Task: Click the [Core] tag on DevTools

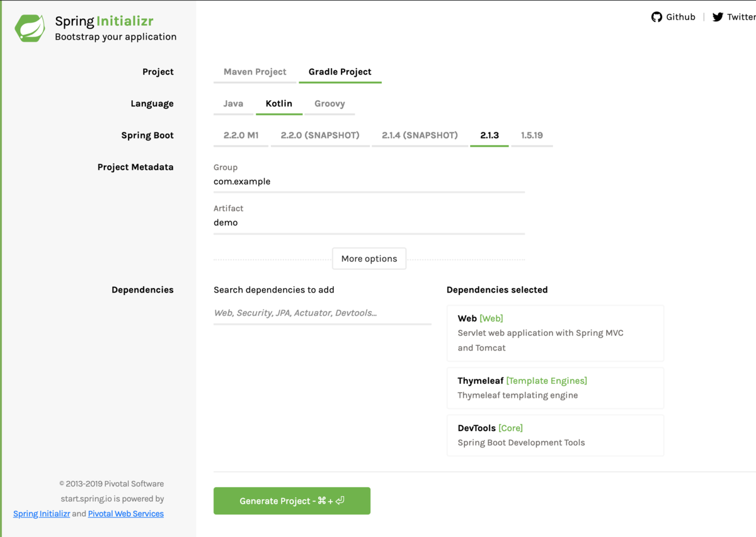Action: (511, 428)
